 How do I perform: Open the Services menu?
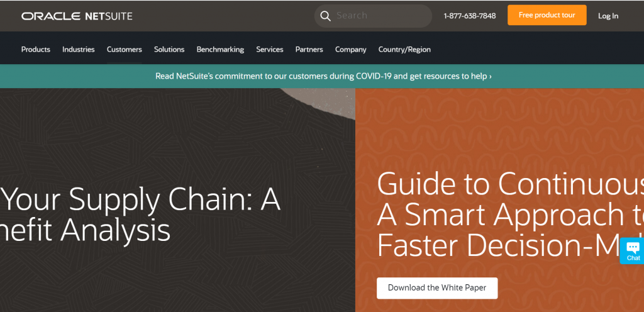tap(270, 49)
